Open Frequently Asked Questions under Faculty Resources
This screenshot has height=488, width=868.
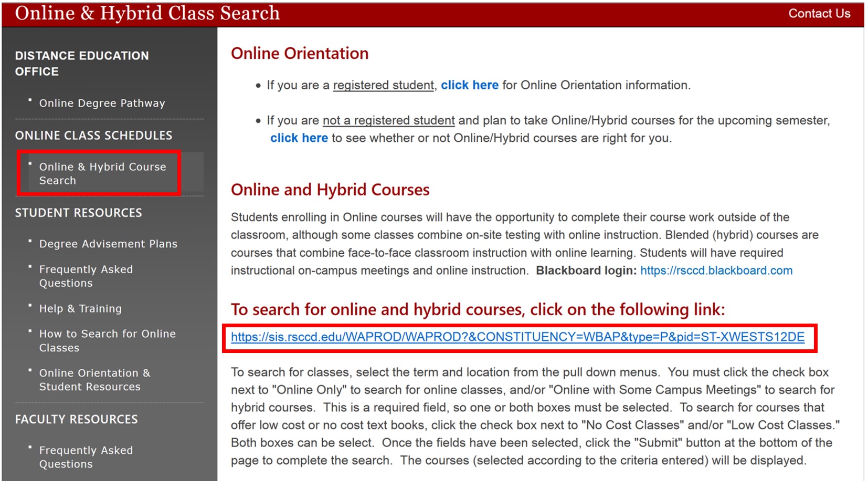tap(86, 457)
